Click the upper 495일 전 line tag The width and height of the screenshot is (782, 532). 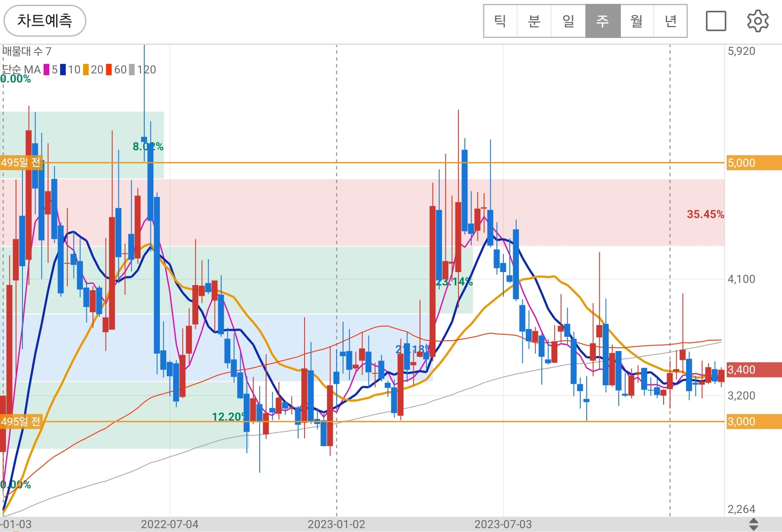click(21, 163)
